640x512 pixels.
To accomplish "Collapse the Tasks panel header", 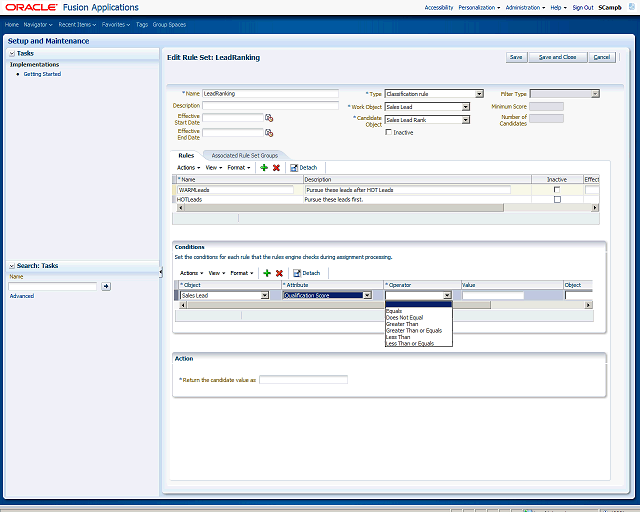I will (12, 53).
